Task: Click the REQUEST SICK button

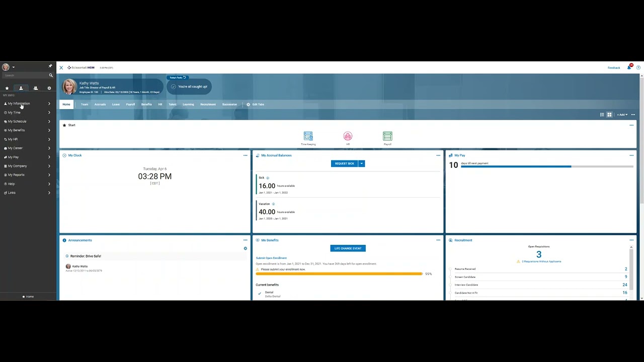Action: click(x=345, y=163)
